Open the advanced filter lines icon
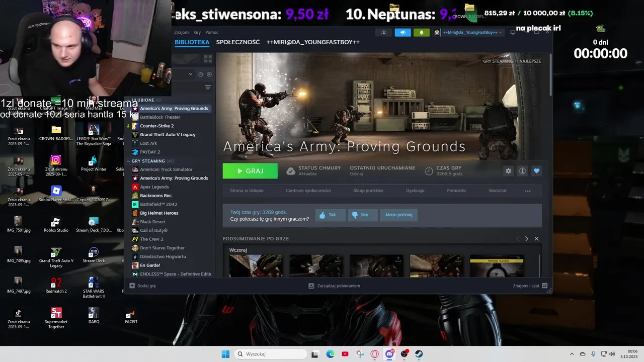 208,87
